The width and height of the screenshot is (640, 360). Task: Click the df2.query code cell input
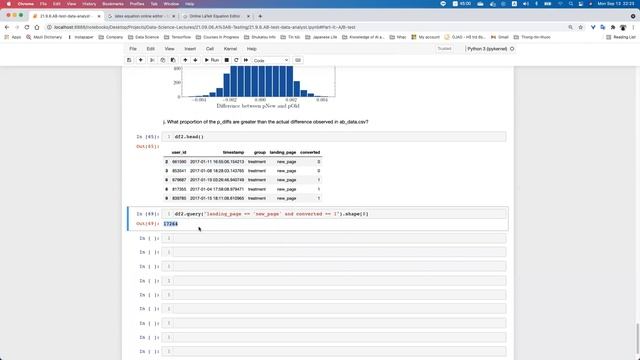pos(334,214)
